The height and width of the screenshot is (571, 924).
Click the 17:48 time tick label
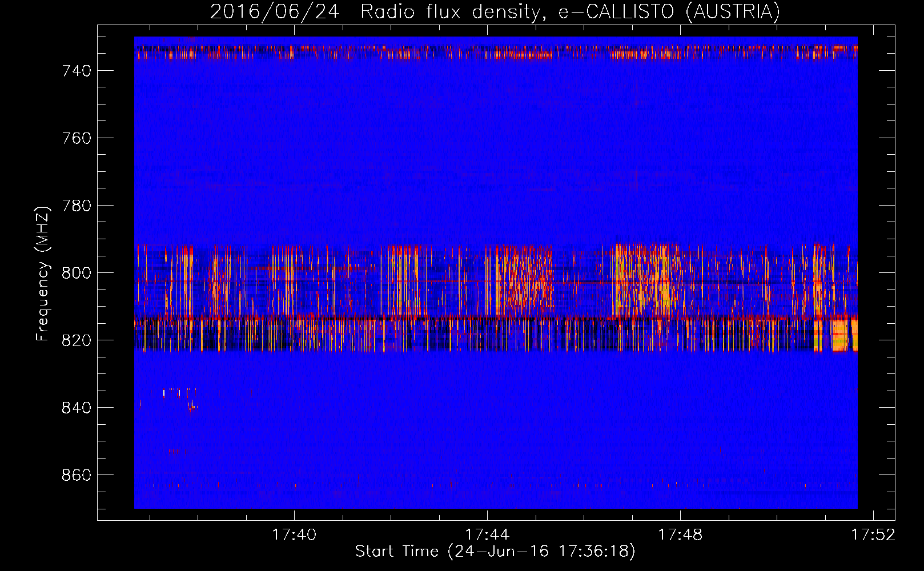(x=680, y=535)
